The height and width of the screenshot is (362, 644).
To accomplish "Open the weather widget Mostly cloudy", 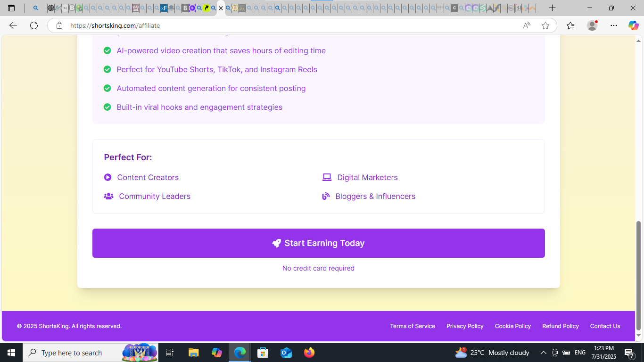I will pos(492,353).
